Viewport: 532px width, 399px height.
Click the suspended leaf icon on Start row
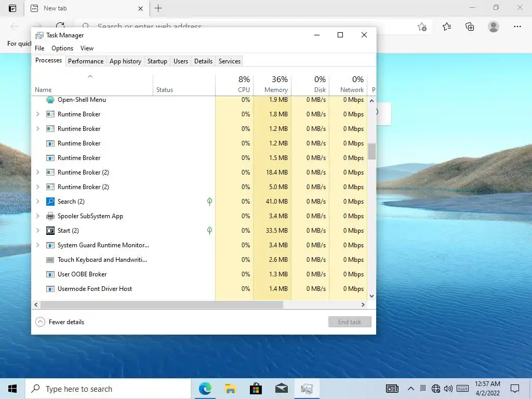click(x=210, y=231)
